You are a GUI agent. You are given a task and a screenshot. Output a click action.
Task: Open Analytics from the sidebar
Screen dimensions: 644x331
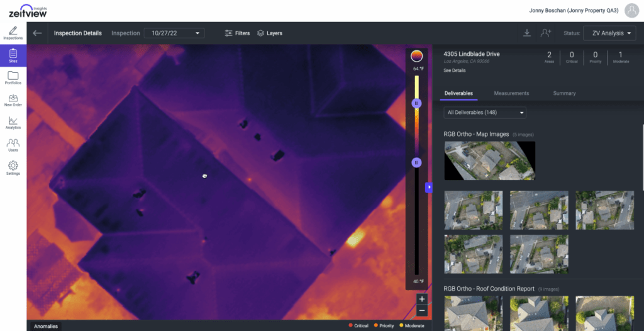click(x=13, y=123)
